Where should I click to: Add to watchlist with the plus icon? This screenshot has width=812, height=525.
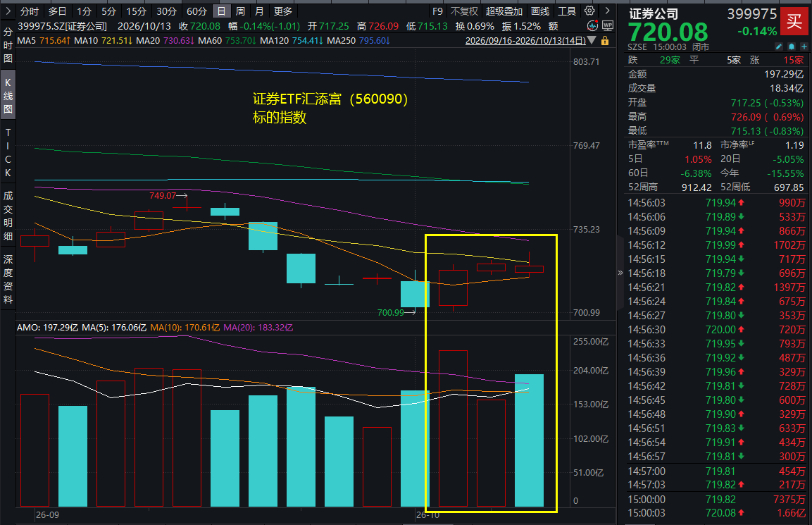(x=804, y=47)
